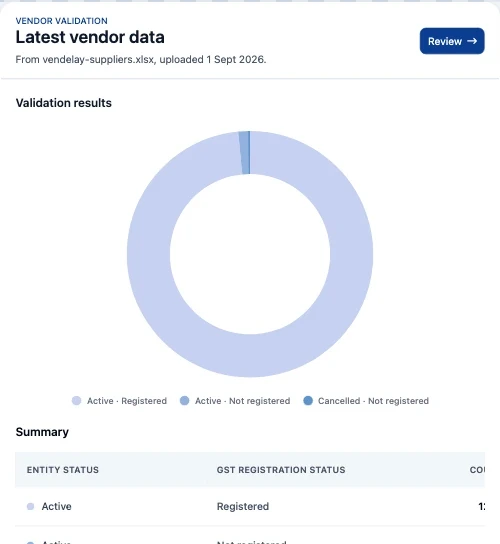
Task: Click the Cancelled · Not registered legend label
Action: pyautogui.click(x=373, y=401)
